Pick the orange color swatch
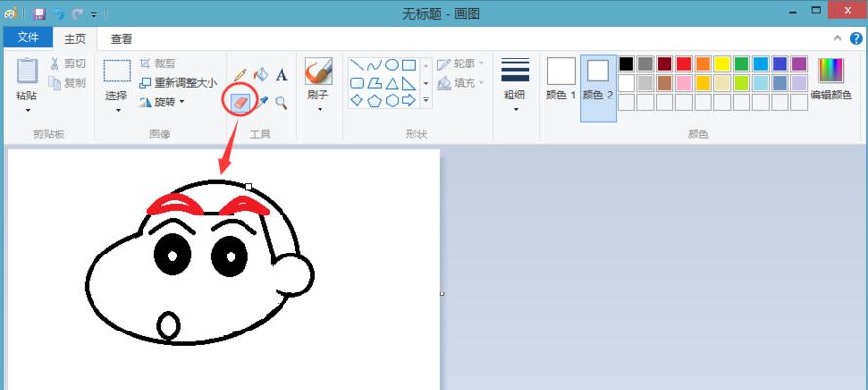 pyautogui.click(x=703, y=63)
